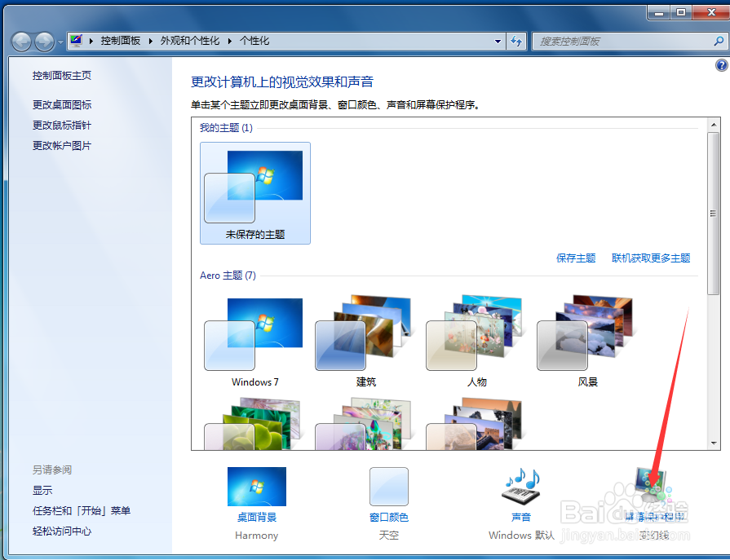Click the refresh icon in the address bar
Viewport: 730px width, 560px height.
pyautogui.click(x=517, y=40)
